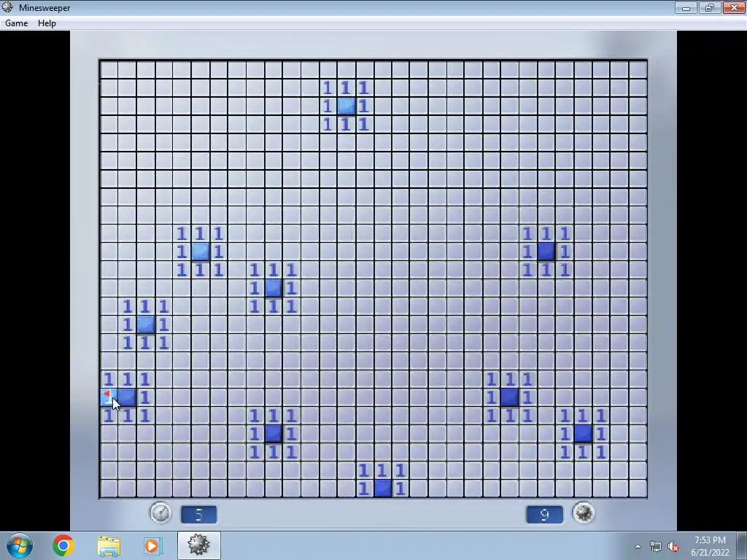The width and height of the screenshot is (747, 560).
Task: Click the mine icon beside the counter
Action: tap(584, 513)
